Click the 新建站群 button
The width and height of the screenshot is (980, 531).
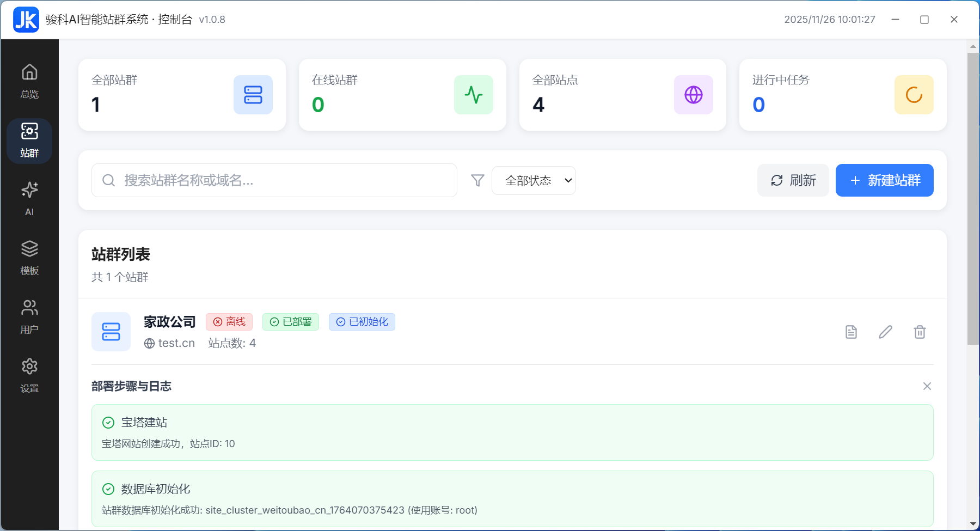pyautogui.click(x=884, y=180)
